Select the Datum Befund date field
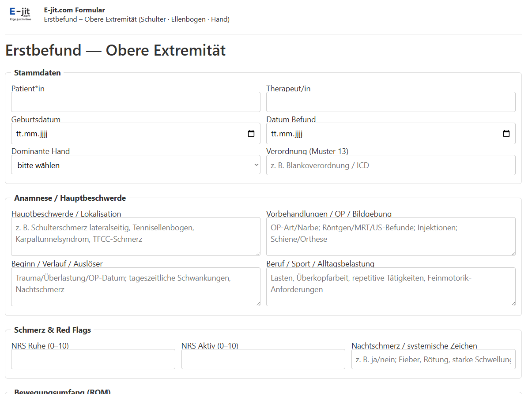The image size is (532, 394). [391, 134]
